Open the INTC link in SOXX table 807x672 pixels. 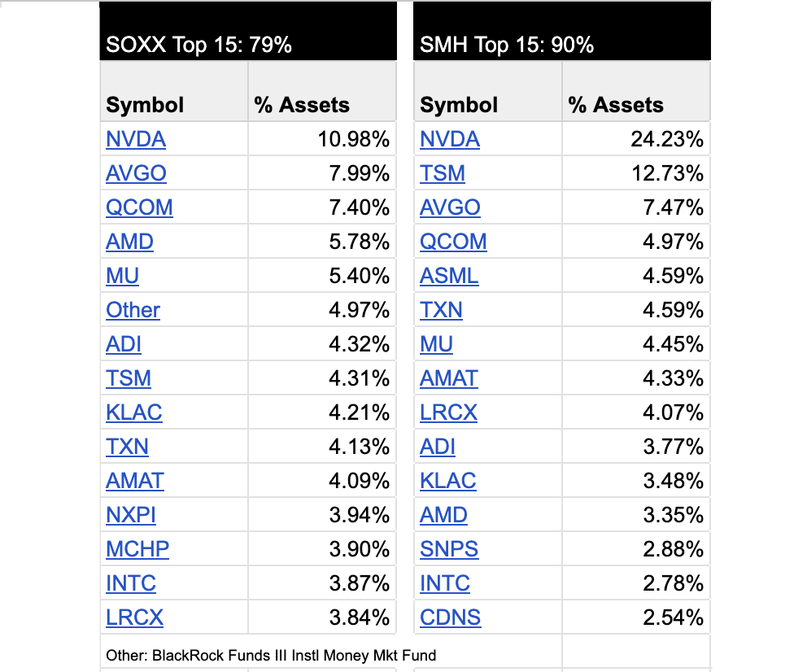[x=131, y=583]
